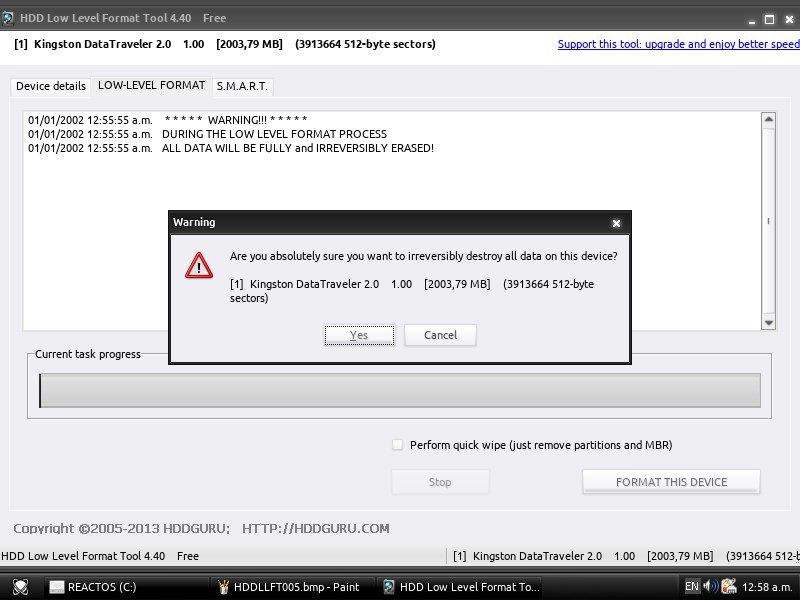This screenshot has height=600, width=800.
Task: Click the safely remove hardware tray icon
Action: [x=729, y=586]
